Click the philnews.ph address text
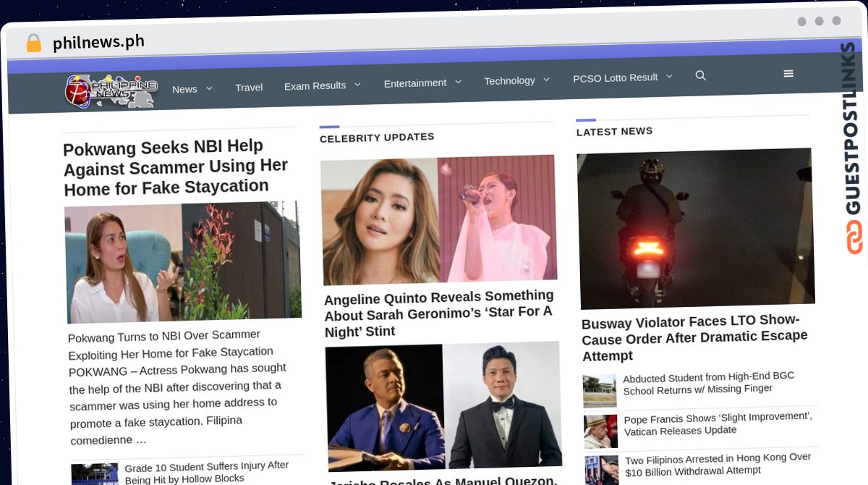 click(x=98, y=43)
